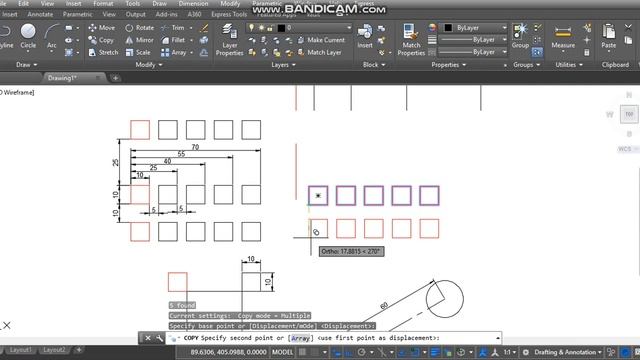
Task: Toggle layer freeze sun icon
Action: click(261, 28)
